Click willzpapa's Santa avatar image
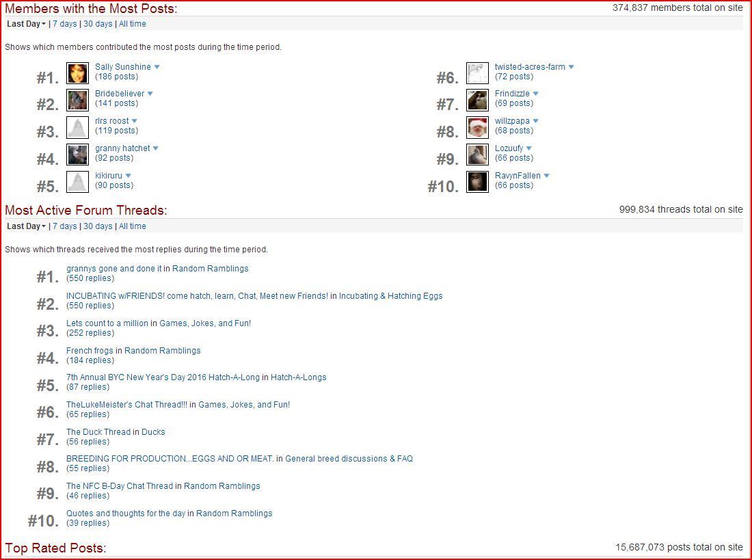This screenshot has width=752, height=560. coord(477,127)
